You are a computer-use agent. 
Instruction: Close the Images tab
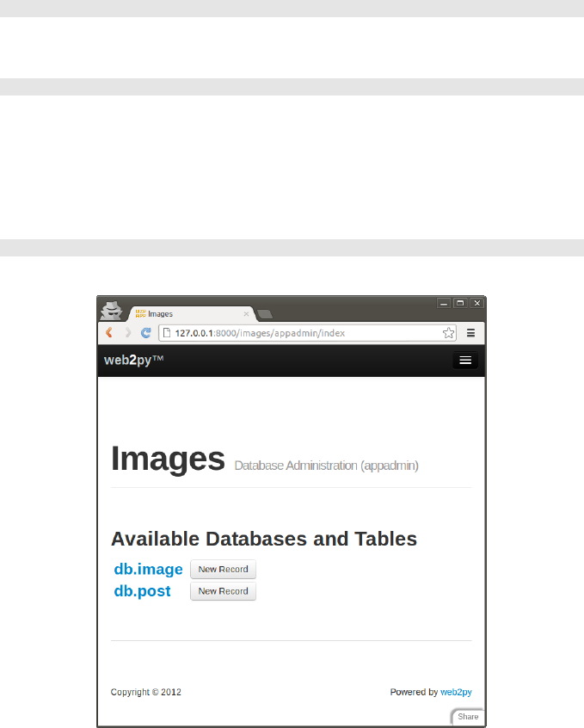[247, 314]
